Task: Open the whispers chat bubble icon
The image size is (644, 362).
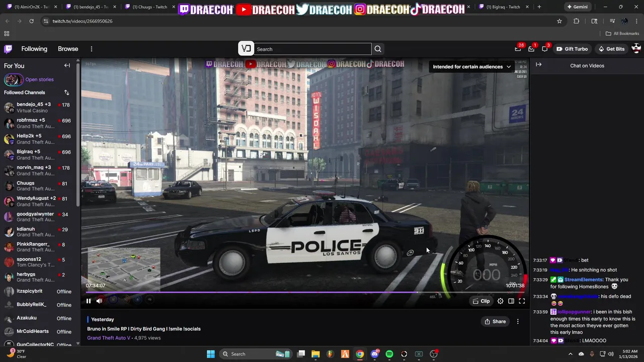Action: (x=544, y=49)
